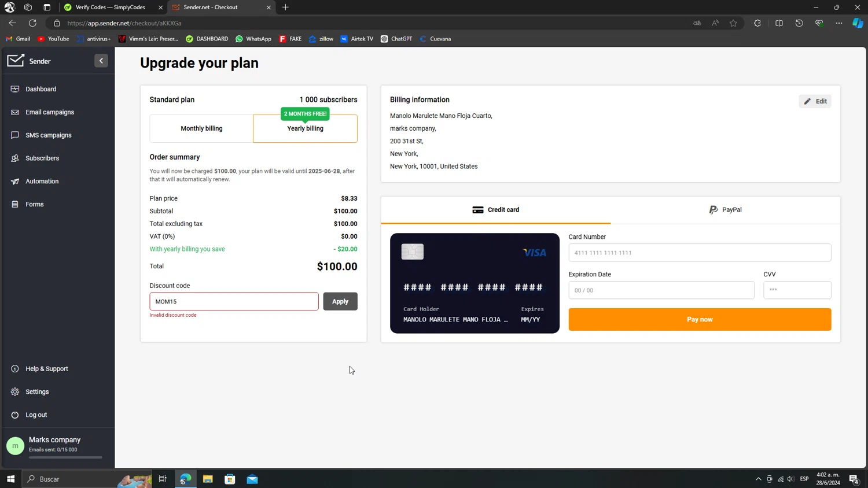868x488 pixels.
Task: Click the discount code field containing MOM15
Action: (x=234, y=301)
